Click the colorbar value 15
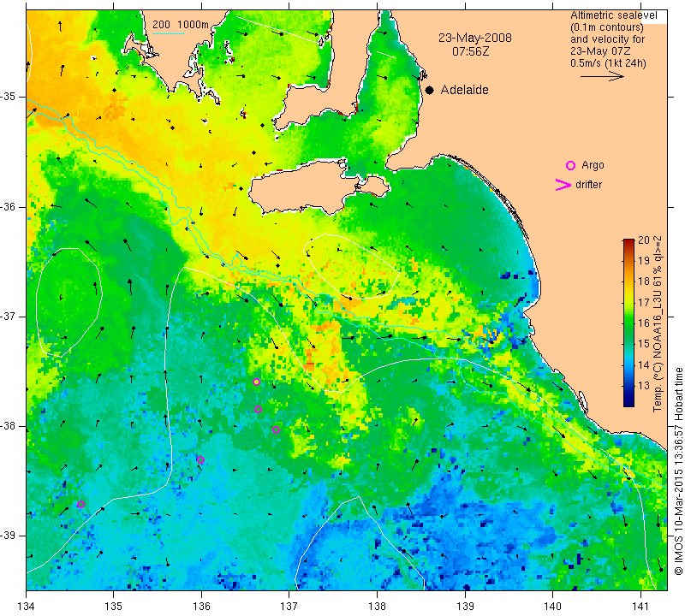The height and width of the screenshot is (616, 685). pos(644,344)
